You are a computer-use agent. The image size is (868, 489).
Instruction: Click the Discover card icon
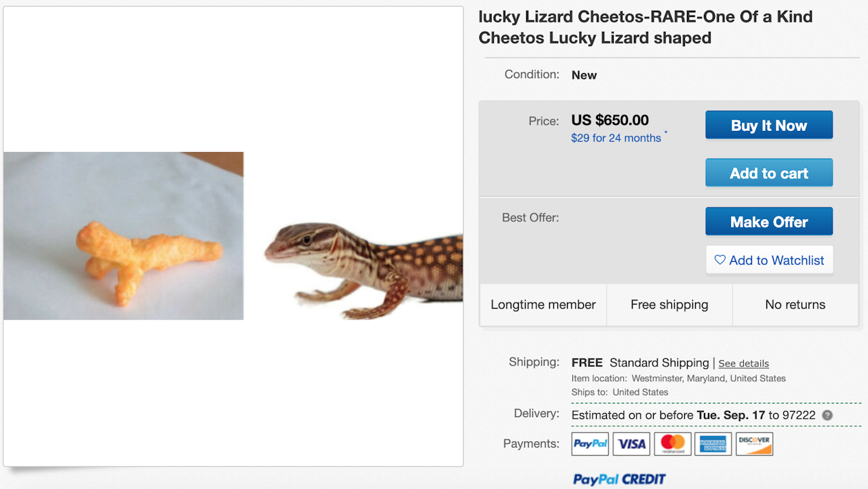[754, 444]
